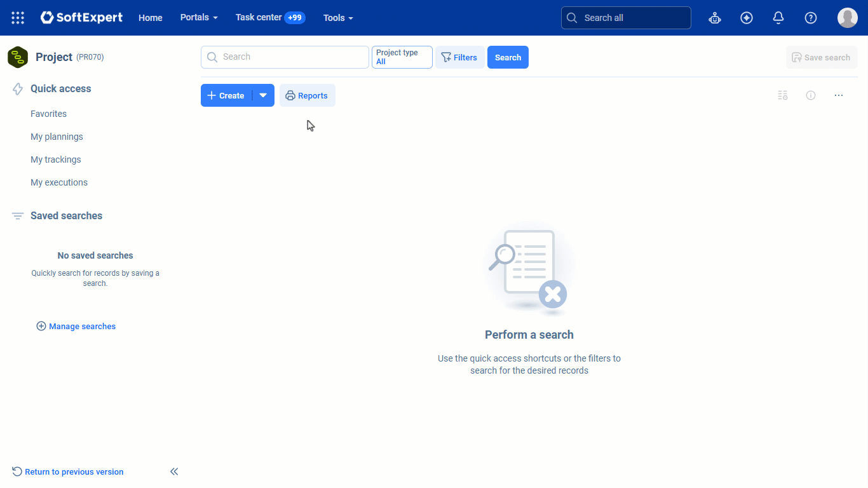Open the user profile avatar
This screenshot has height=488, width=868.
848,18
